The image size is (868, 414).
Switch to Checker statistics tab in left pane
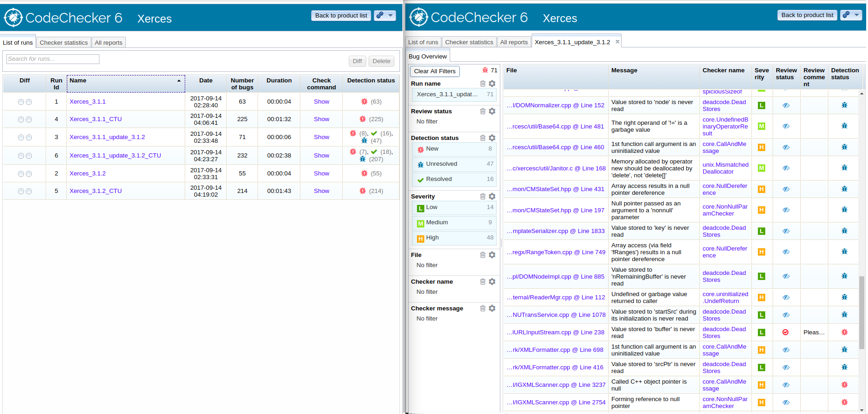tap(64, 43)
